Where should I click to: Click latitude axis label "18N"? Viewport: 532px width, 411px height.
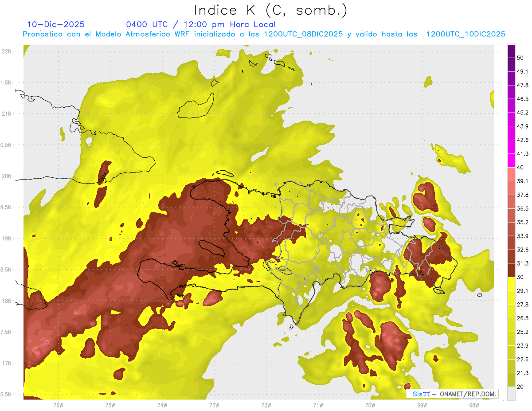point(7,301)
